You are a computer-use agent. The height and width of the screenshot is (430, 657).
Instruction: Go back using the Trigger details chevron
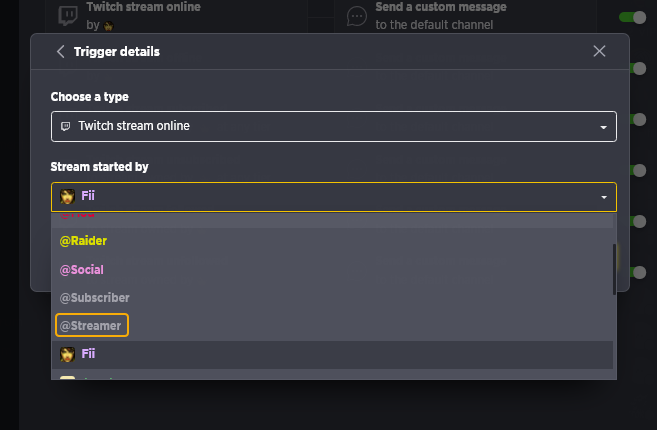(x=60, y=52)
